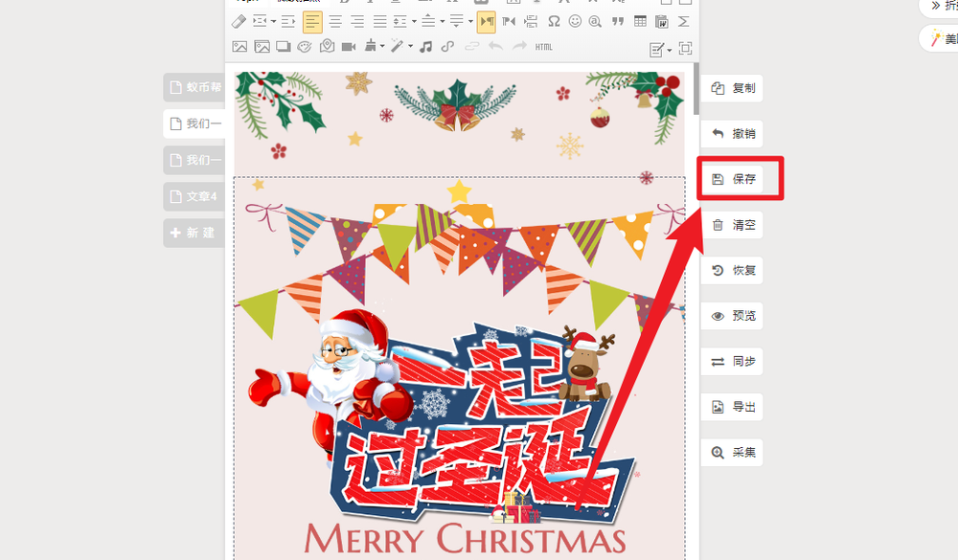958x560 pixels.
Task: Click the stacked rectangles background icon
Action: pyautogui.click(x=284, y=46)
